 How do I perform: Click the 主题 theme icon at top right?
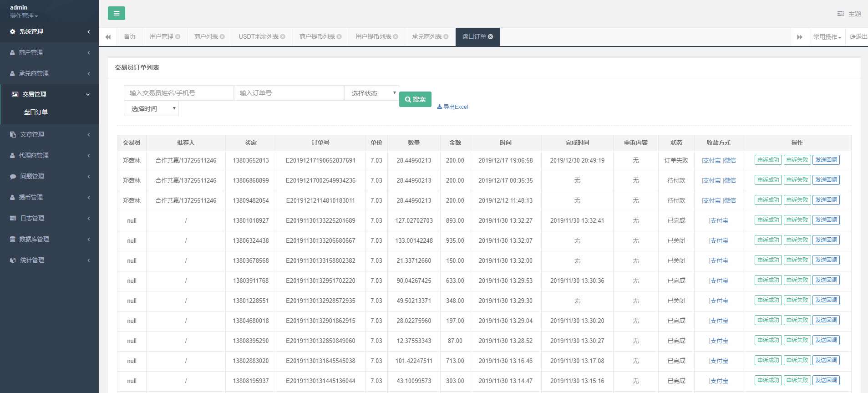tap(841, 14)
